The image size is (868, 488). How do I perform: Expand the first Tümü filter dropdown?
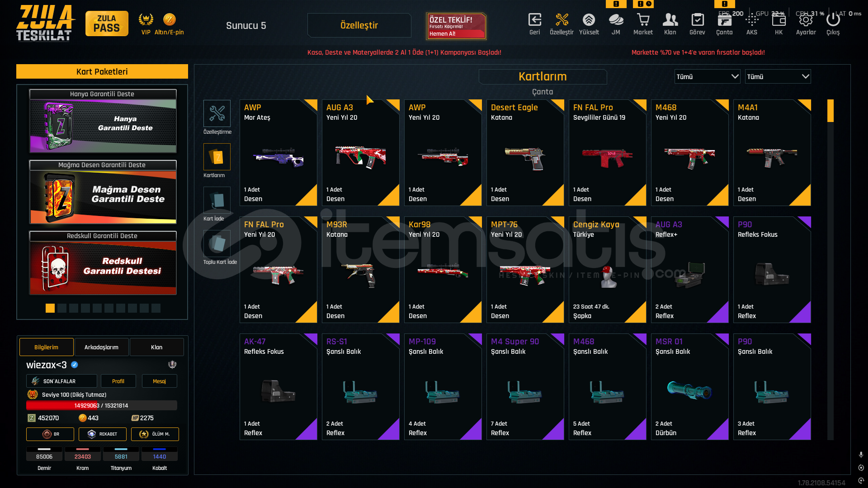click(x=707, y=77)
